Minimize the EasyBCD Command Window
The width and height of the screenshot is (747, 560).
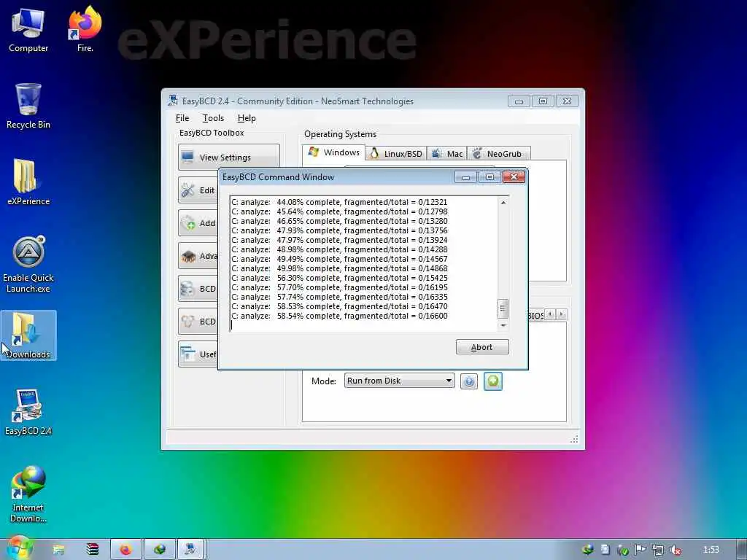pyautogui.click(x=465, y=177)
